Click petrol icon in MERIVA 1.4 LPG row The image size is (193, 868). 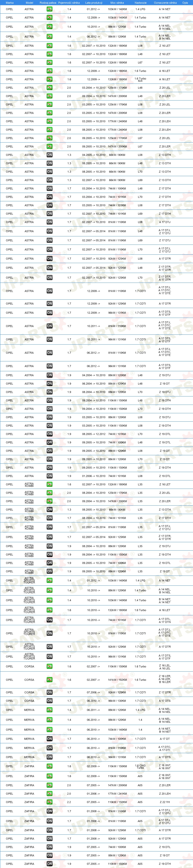click(x=50, y=710)
